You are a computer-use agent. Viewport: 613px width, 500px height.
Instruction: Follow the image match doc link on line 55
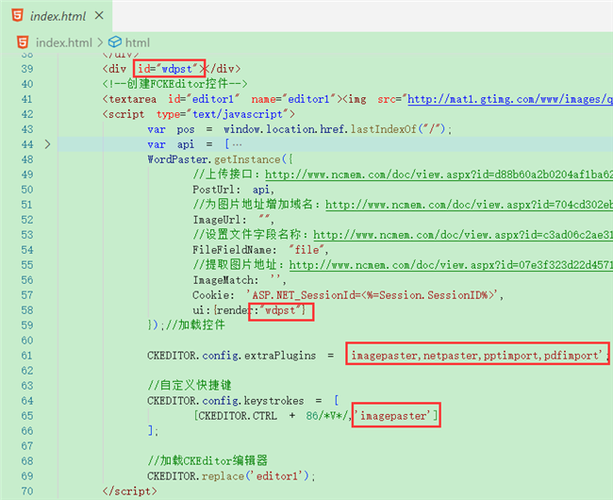(x=450, y=265)
